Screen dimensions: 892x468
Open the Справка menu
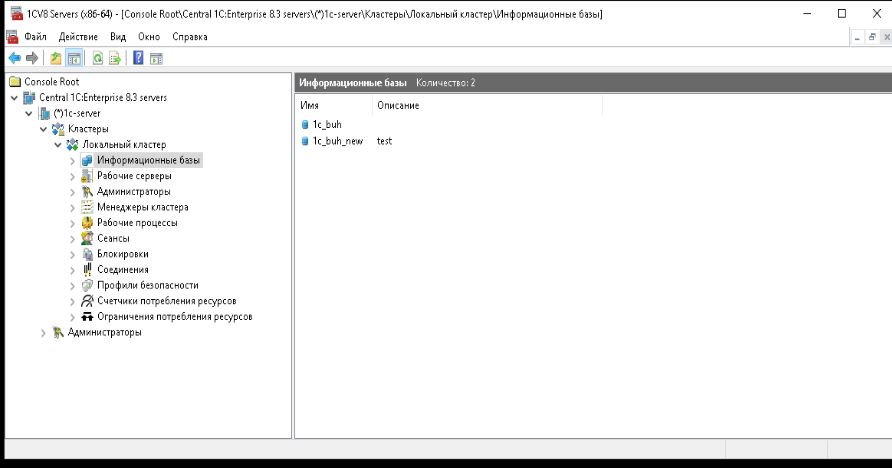189,37
